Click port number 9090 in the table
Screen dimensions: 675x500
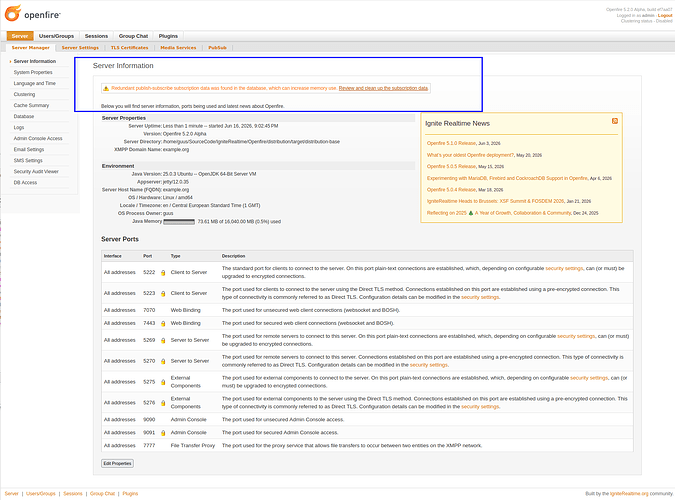tap(149, 419)
